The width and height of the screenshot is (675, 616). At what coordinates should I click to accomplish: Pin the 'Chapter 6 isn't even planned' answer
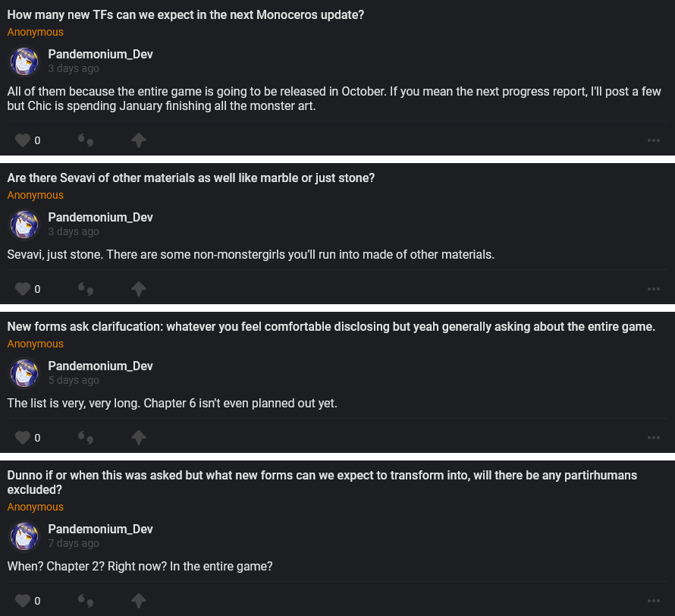tap(138, 438)
